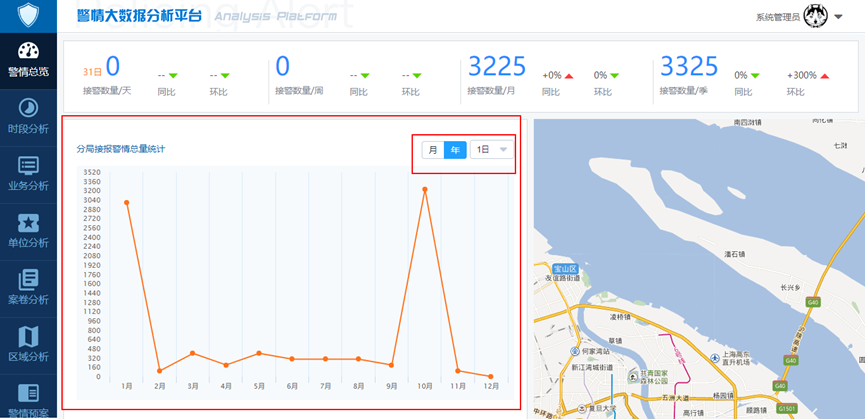The image size is (865, 419).
Task: Click 宝山区 label on map
Action: (565, 269)
